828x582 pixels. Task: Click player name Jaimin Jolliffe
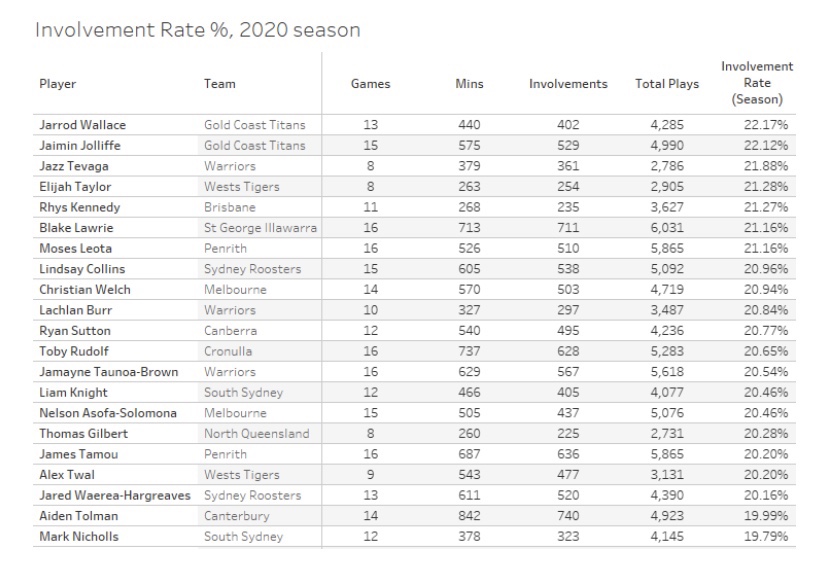tap(80, 146)
